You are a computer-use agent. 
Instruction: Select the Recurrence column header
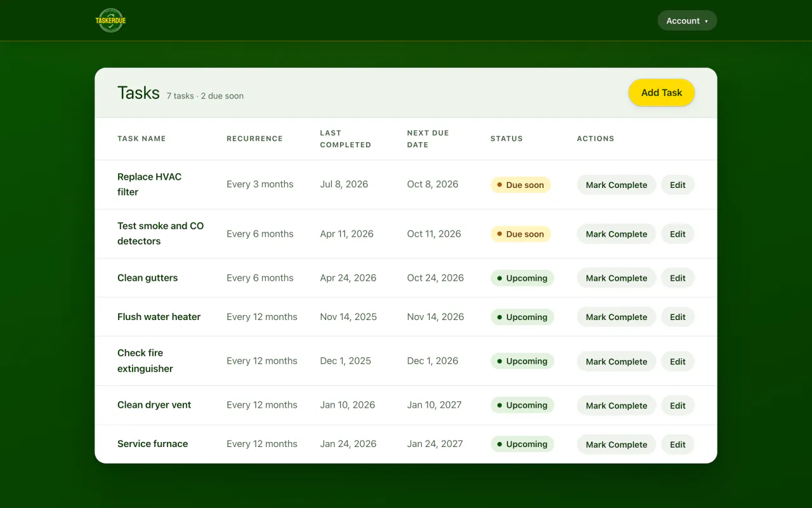tap(254, 138)
